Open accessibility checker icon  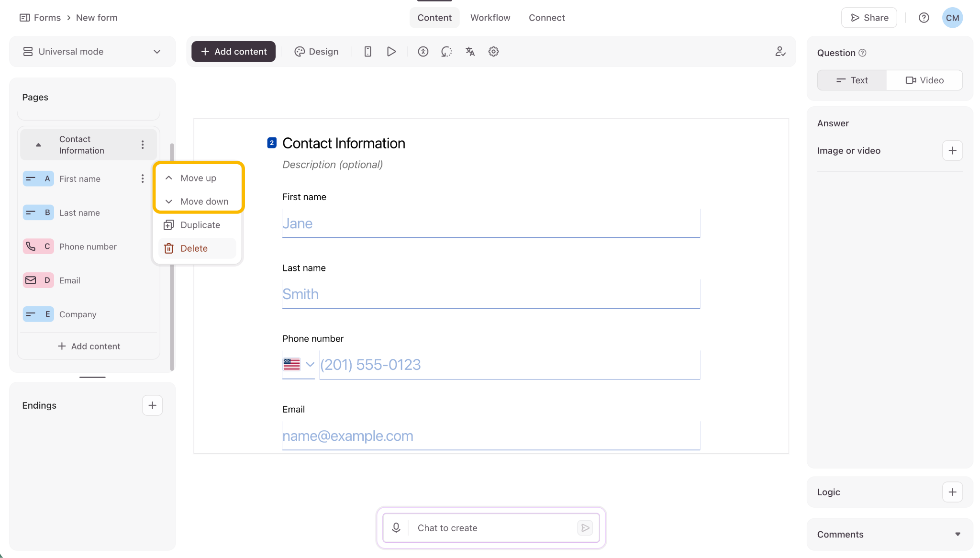click(x=423, y=52)
